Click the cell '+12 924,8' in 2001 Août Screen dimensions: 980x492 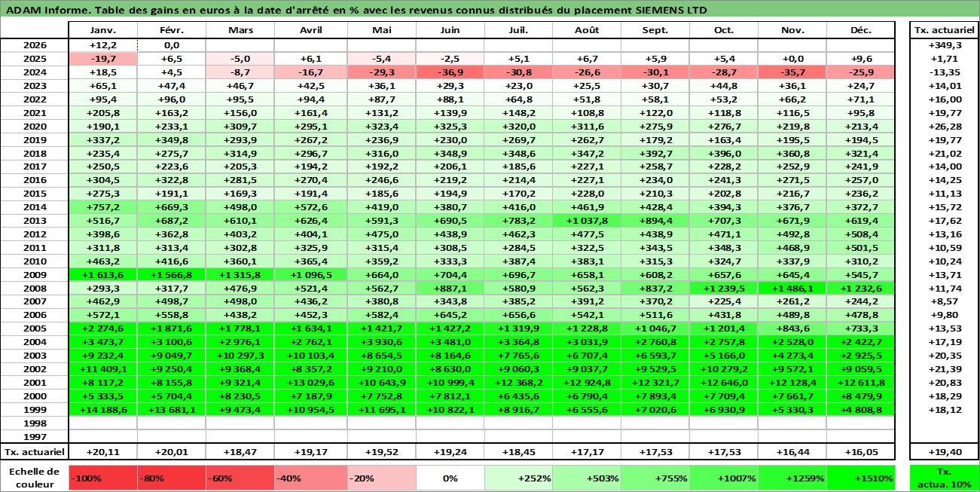click(x=587, y=382)
